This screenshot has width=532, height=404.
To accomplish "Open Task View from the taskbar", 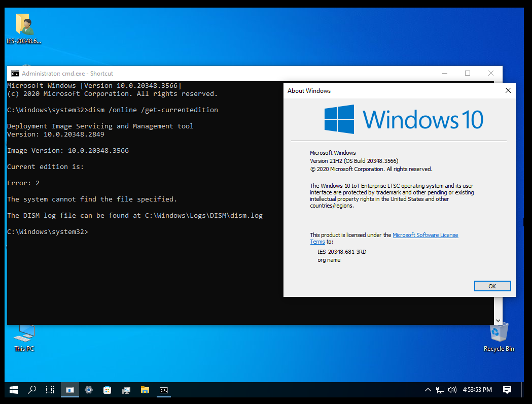I will coord(50,390).
